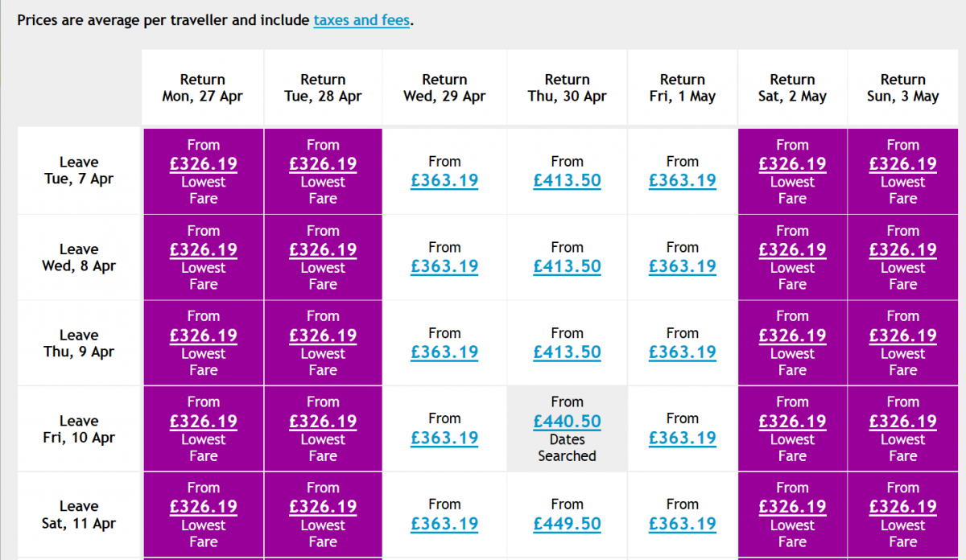Viewport: 966px width, 560px height.
Task: Pick £326.19 fare leaving Fri 10 Apr returning Sat 2 May
Action: point(792,421)
